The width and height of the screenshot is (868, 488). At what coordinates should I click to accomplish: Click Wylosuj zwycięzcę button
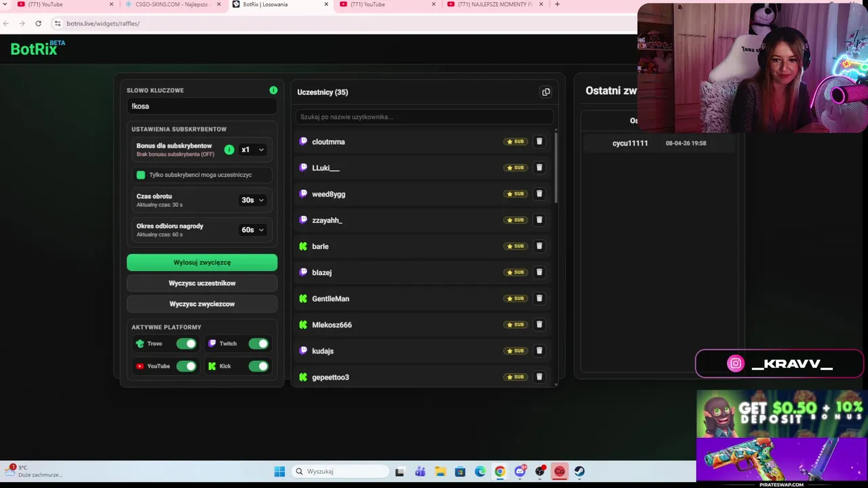[202, 262]
